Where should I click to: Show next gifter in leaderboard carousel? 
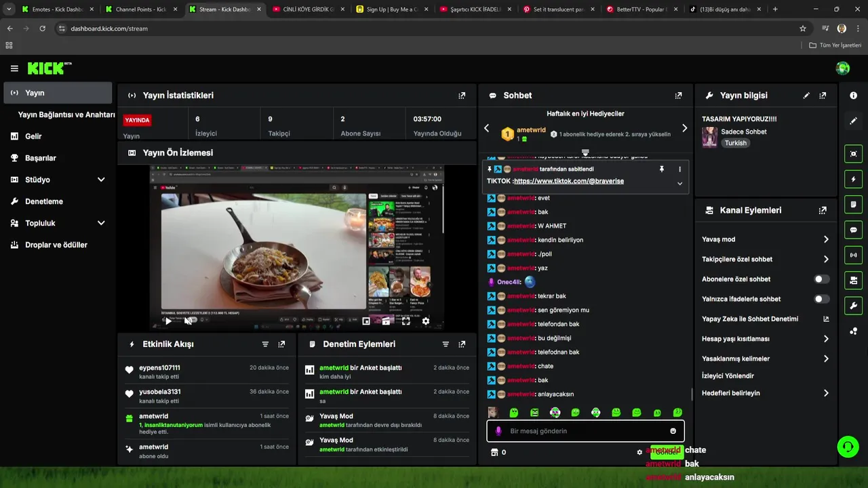pyautogui.click(x=684, y=128)
